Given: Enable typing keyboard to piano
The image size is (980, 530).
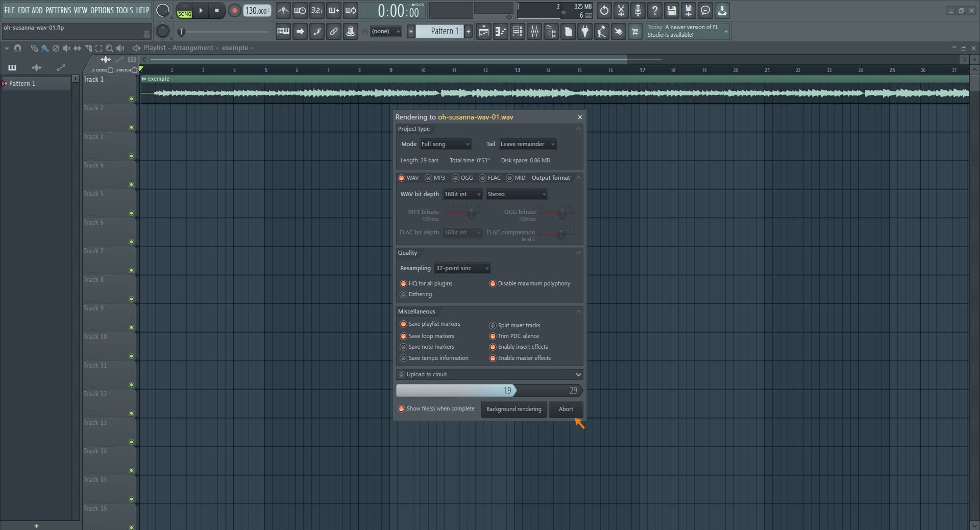Looking at the screenshot, I should coord(283,32).
